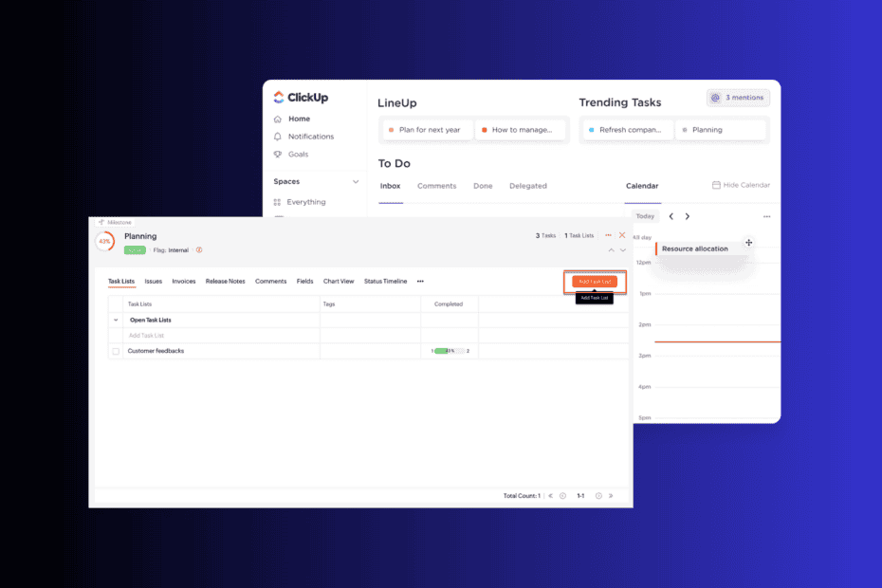Switch to the Release Notes tab
This screenshot has height=588, width=882.
225,282
